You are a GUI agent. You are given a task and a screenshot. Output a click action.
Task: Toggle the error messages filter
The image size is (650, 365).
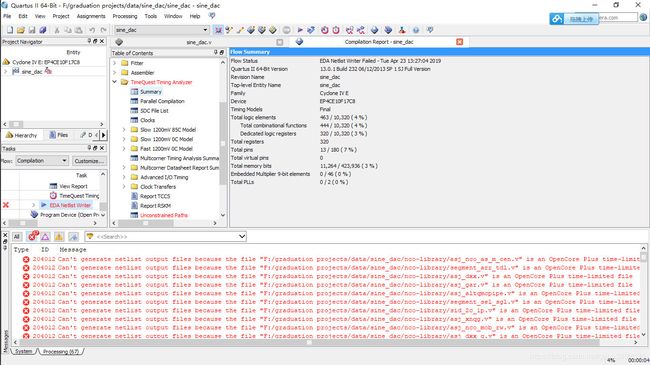coord(32,236)
